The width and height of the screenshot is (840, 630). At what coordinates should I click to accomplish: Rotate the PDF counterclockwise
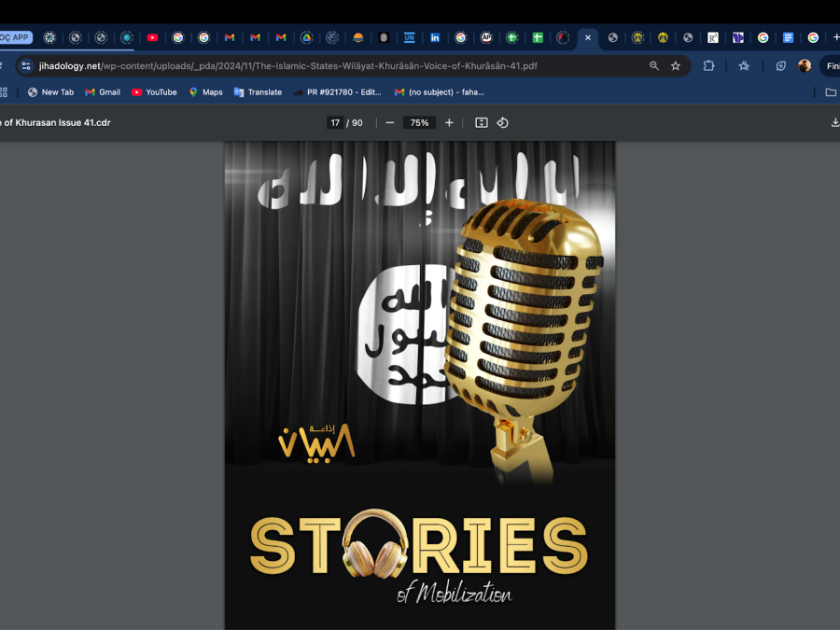(x=502, y=122)
